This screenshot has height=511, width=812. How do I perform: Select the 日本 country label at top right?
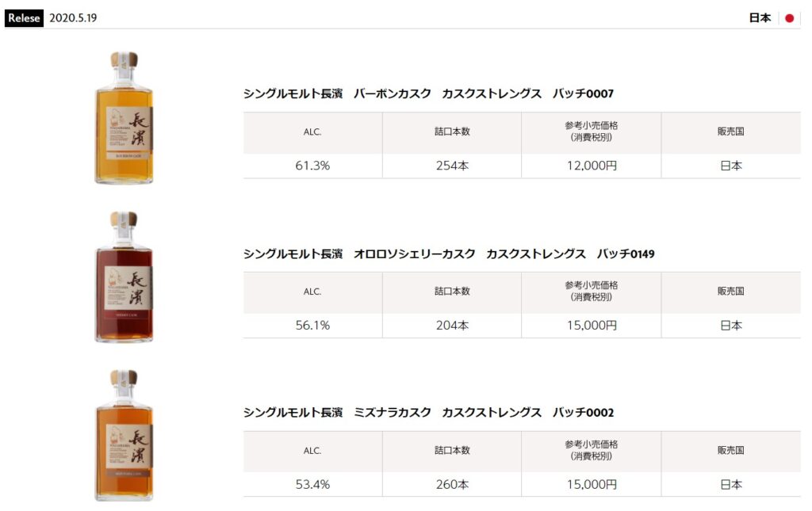coord(760,18)
